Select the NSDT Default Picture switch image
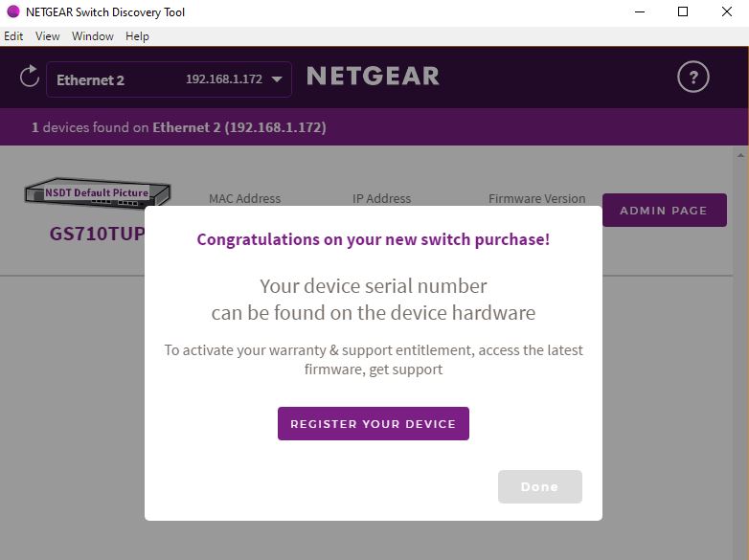749x560 pixels. point(98,192)
